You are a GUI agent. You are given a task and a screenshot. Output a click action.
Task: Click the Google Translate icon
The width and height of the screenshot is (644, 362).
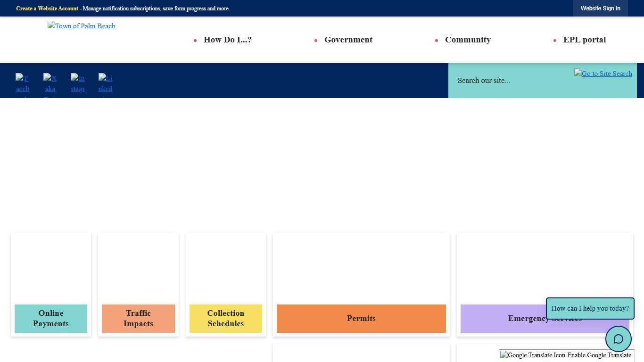533,355
